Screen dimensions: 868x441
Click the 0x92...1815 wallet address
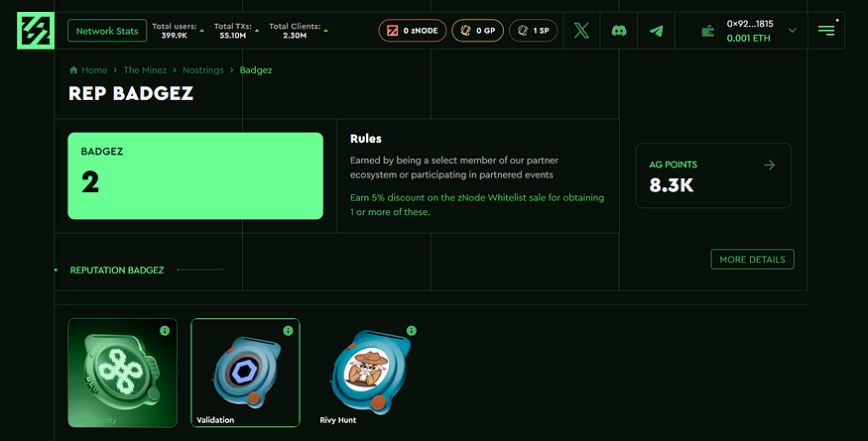(x=750, y=24)
